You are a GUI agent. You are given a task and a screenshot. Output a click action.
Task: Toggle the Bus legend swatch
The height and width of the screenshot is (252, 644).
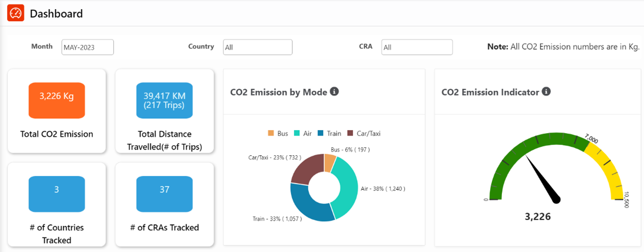[x=271, y=134]
